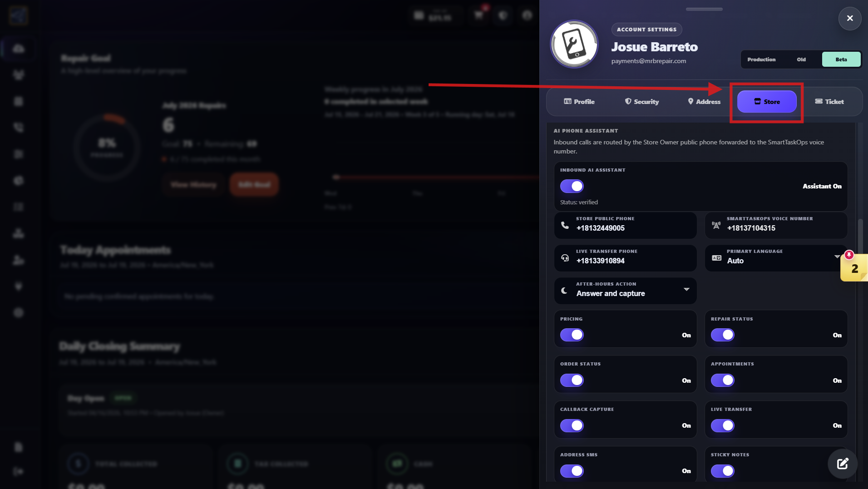Click the panel drag handle at top
The width and height of the screenshot is (868, 489).
coord(704,9)
